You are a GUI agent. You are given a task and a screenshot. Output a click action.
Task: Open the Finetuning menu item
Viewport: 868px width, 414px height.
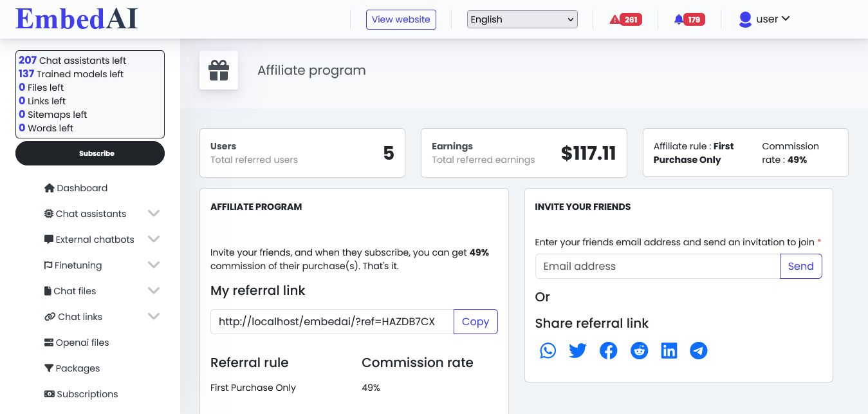click(73, 265)
